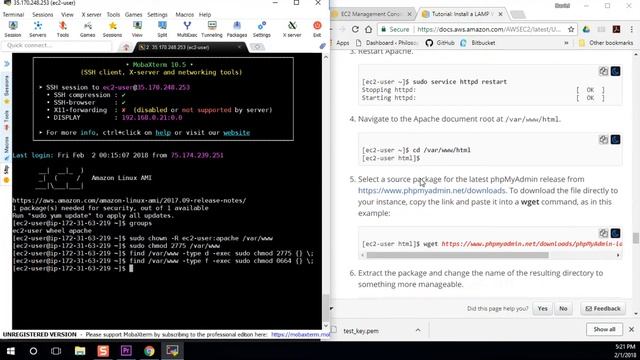The image size is (640, 360).
Task: Open the Session icon in MobaXterm toolbar
Action: pyautogui.click(x=13, y=29)
